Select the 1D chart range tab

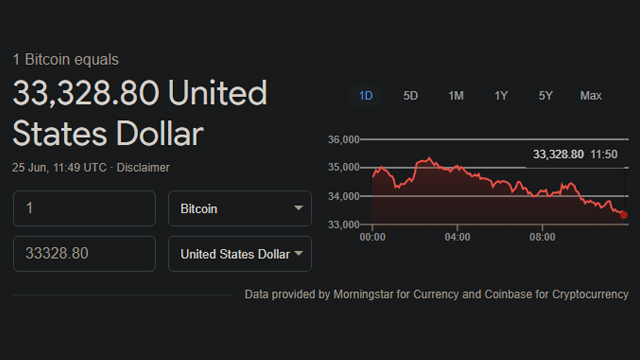(x=366, y=96)
